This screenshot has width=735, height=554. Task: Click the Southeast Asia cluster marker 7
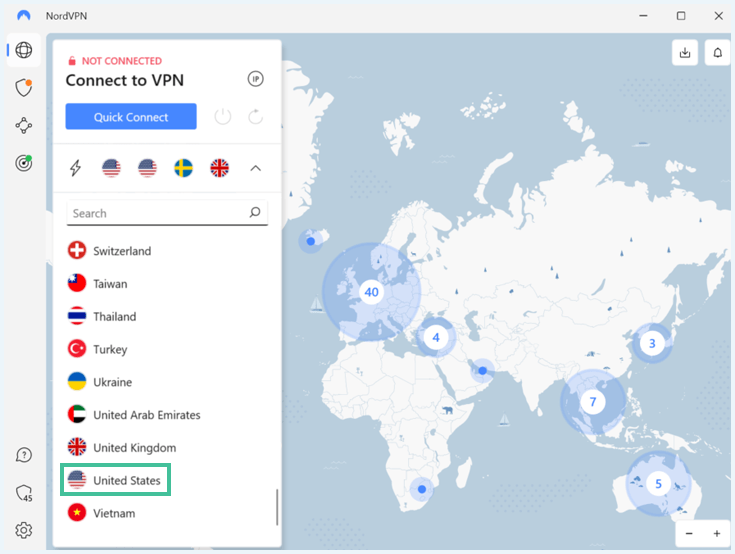[x=592, y=402]
